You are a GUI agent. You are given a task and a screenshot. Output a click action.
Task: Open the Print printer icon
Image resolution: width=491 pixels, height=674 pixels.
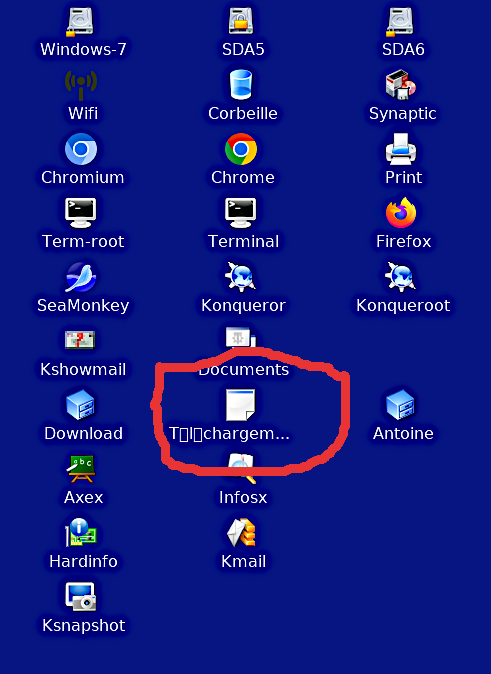pyautogui.click(x=401, y=149)
